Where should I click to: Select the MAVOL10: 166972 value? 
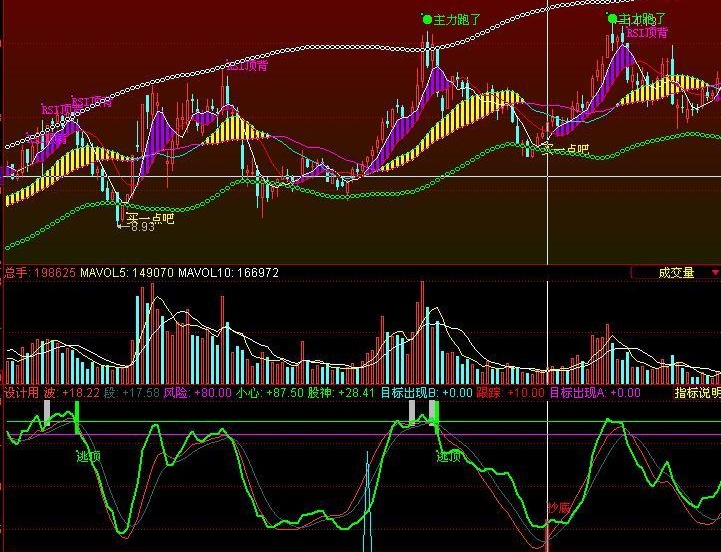click(x=228, y=273)
